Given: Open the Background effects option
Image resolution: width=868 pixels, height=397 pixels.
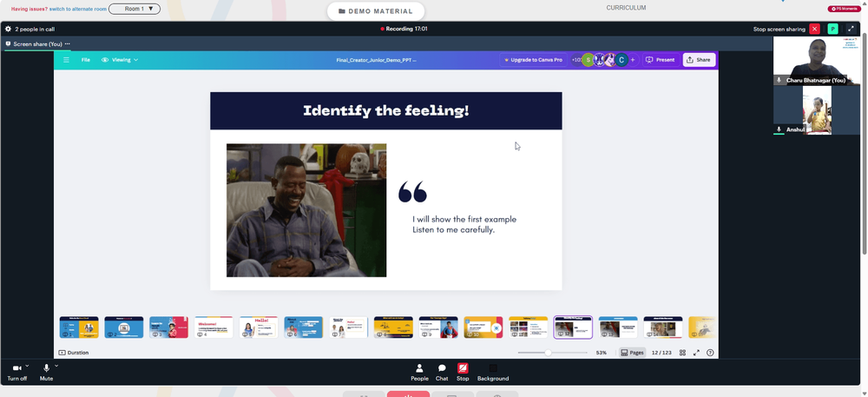Looking at the screenshot, I should 493,372.
